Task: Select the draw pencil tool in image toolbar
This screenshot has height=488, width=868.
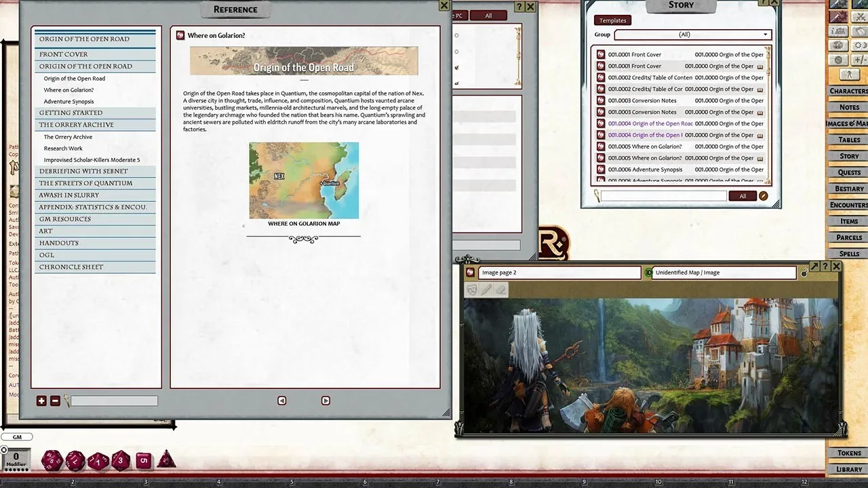Action: click(487, 289)
